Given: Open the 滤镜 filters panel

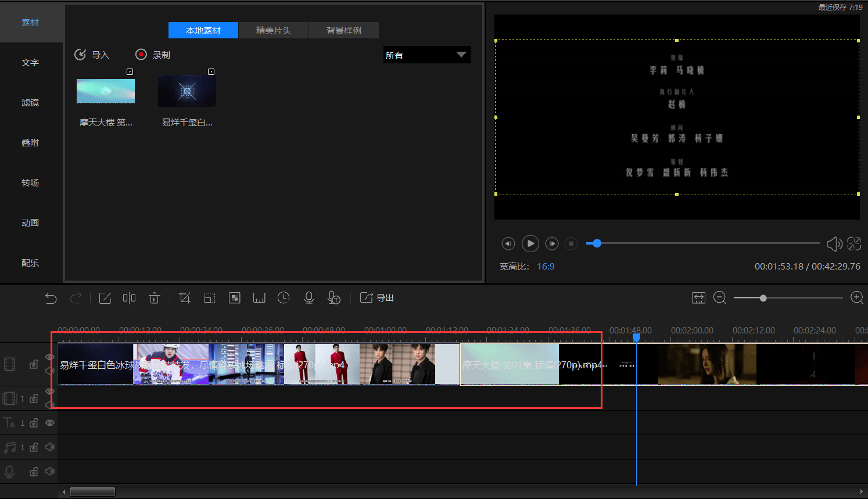Looking at the screenshot, I should click(x=30, y=103).
